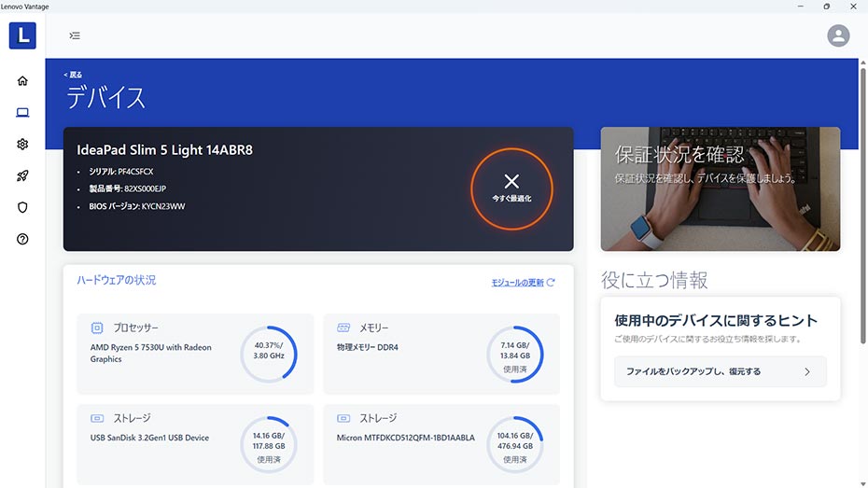Open the help question mark icon
This screenshot has height=488, width=868.
click(x=22, y=239)
